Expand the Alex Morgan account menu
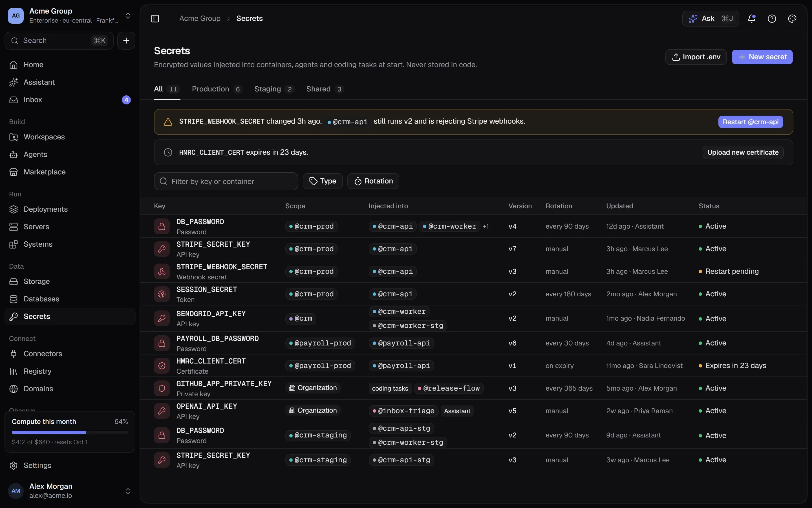Screen dimensions: 812x508 pos(70,491)
